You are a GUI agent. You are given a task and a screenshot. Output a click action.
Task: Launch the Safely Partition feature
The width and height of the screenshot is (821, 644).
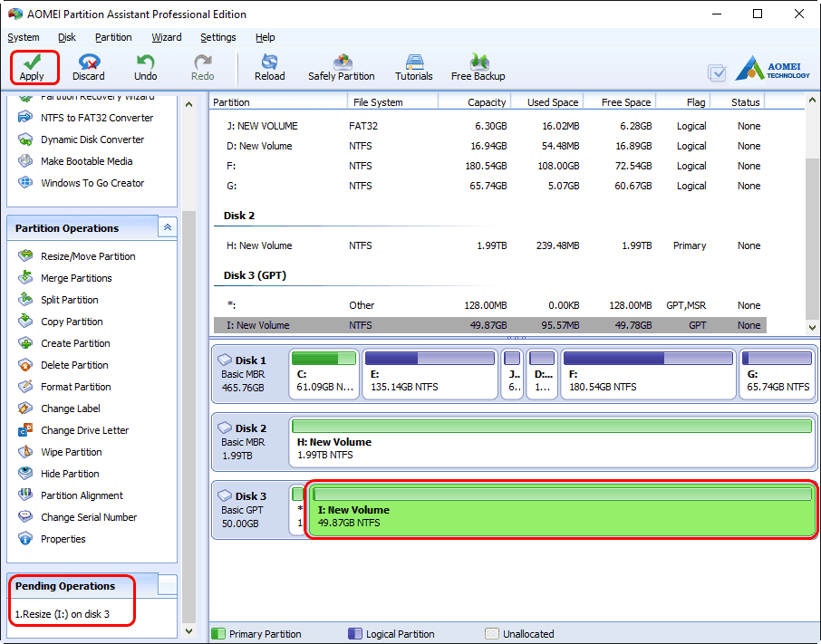[x=342, y=66]
